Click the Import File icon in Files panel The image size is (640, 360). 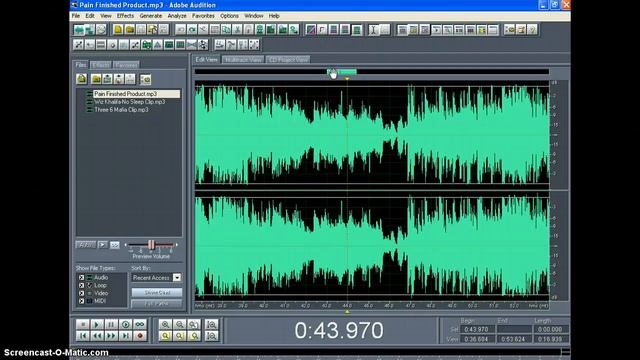coord(81,79)
